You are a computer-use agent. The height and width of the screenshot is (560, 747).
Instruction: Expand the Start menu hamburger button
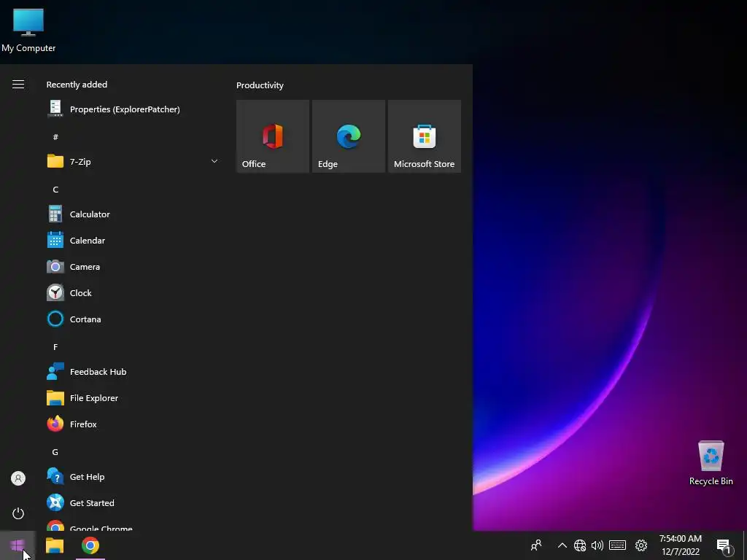click(x=18, y=85)
